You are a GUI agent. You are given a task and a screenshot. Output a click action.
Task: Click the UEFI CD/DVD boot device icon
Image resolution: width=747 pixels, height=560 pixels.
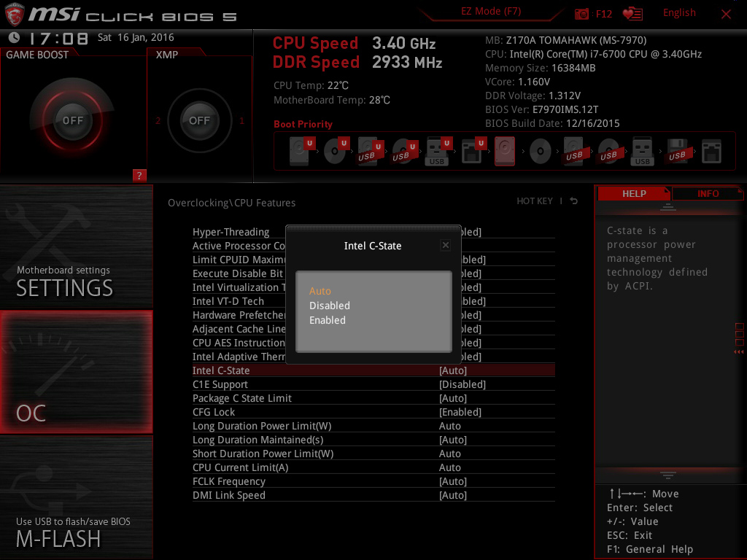[x=336, y=151]
